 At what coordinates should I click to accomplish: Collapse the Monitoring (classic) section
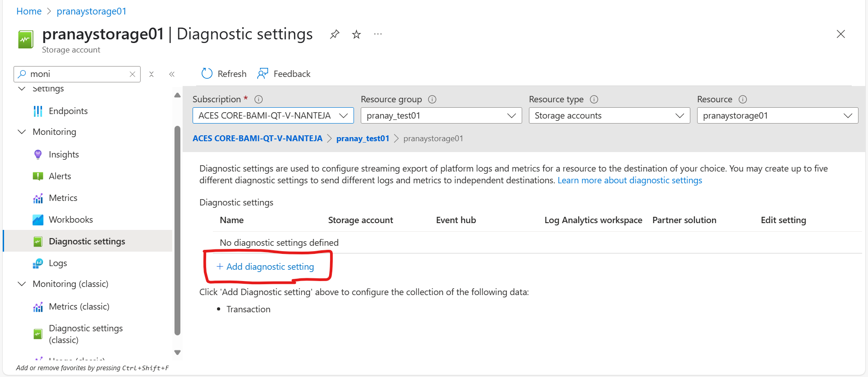click(22, 284)
